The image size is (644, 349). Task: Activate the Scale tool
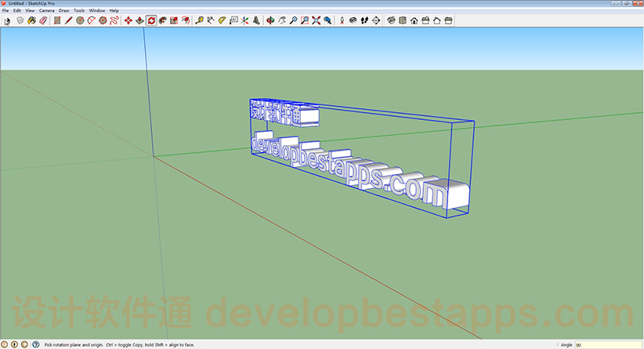174,20
